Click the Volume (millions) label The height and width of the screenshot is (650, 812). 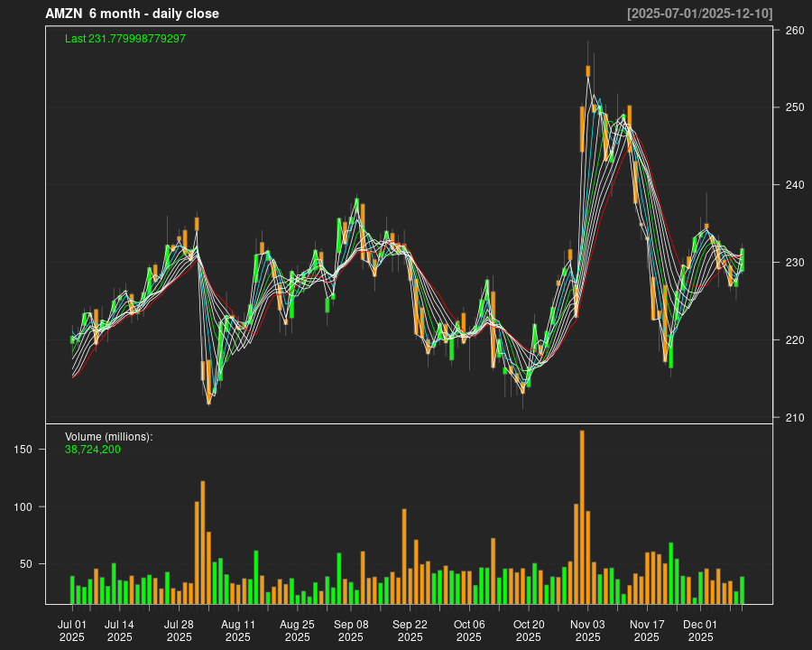(107, 436)
